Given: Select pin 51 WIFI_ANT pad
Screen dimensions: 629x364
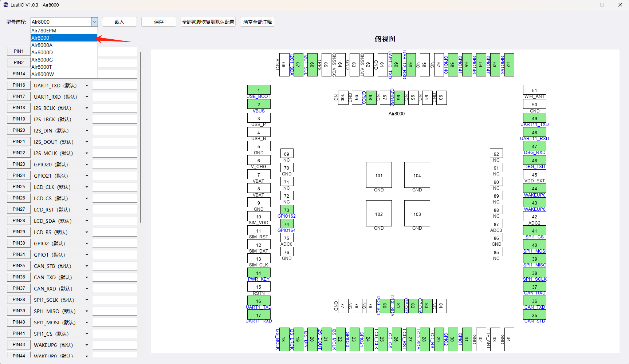Looking at the screenshot, I should (534, 90).
